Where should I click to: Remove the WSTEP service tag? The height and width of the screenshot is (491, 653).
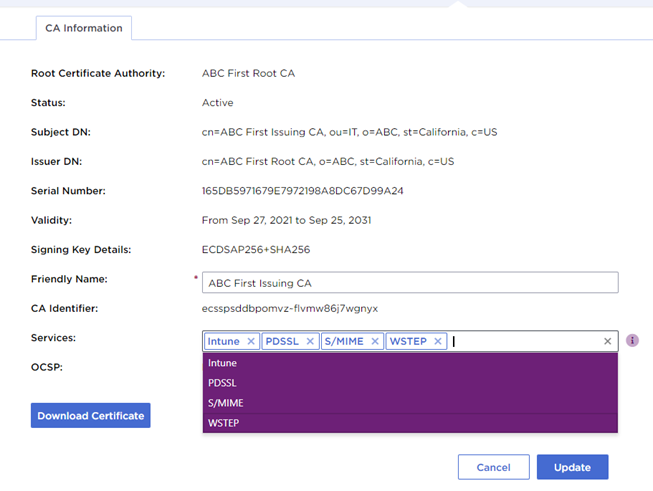tap(436, 342)
